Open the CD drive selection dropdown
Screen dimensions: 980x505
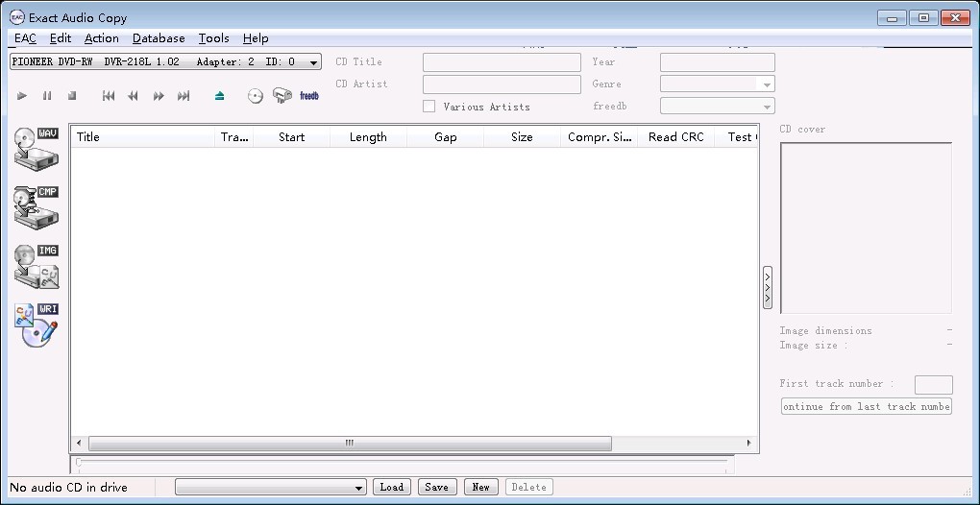166,62
